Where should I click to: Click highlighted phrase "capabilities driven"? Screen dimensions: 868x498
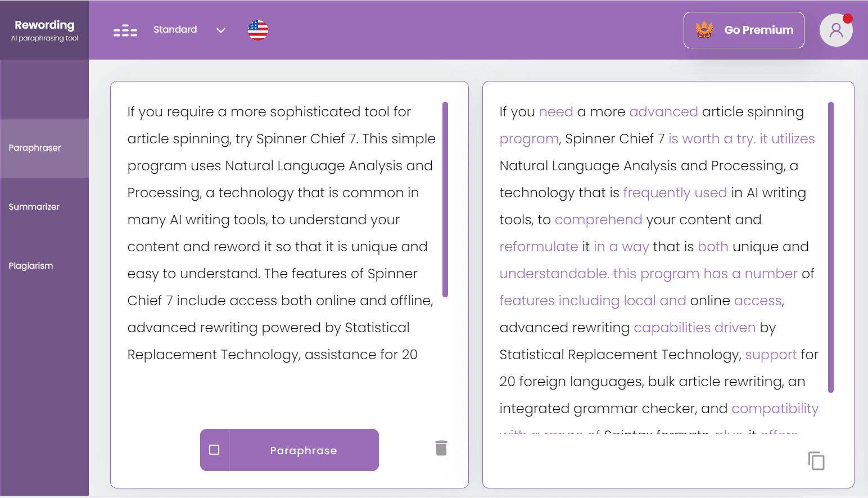tap(694, 328)
